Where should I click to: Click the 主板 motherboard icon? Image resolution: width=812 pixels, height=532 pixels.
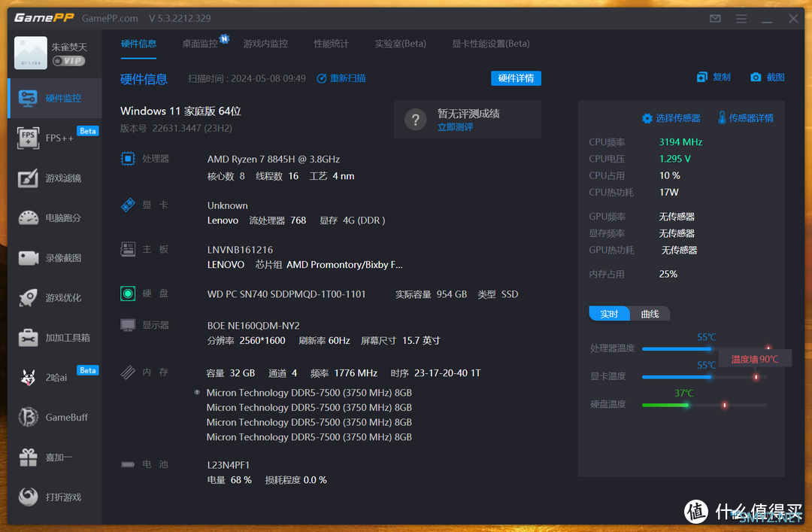point(128,249)
